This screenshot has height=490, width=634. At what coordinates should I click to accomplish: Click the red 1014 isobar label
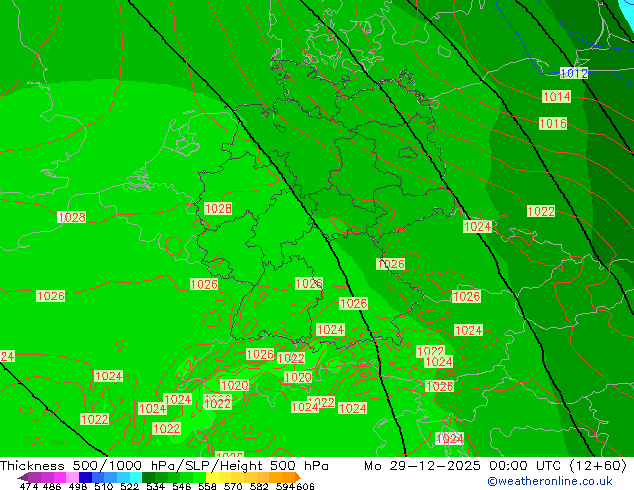[556, 97]
